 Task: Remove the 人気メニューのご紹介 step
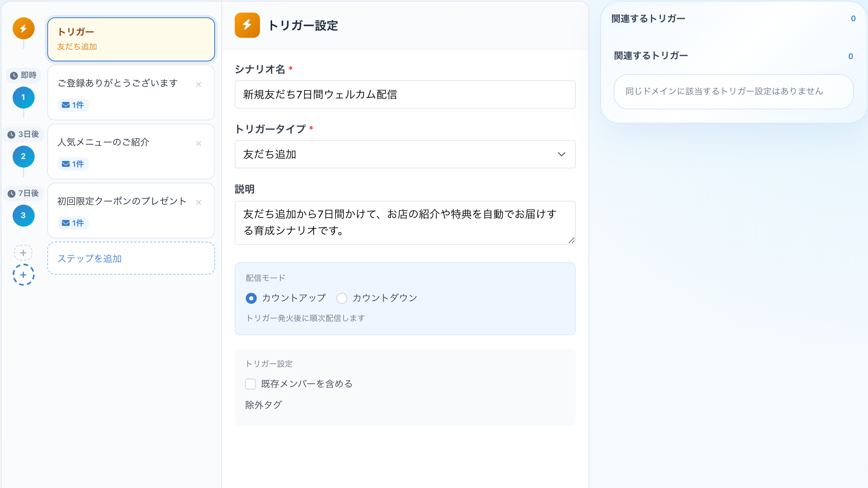point(198,143)
